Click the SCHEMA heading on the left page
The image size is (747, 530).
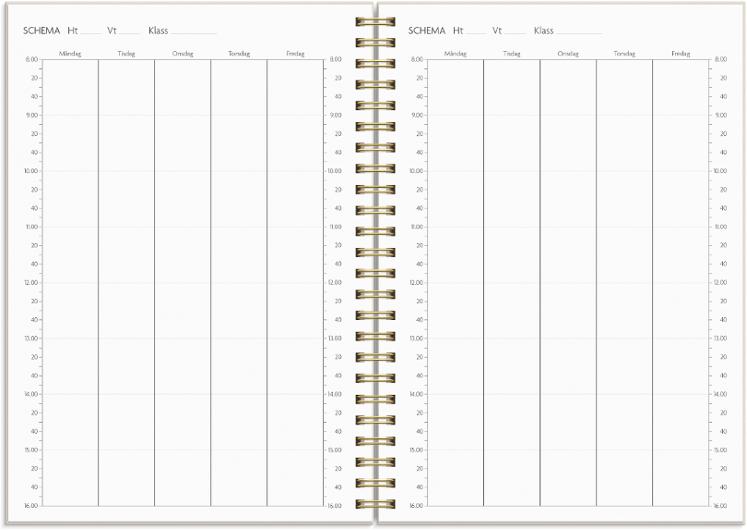41,31
